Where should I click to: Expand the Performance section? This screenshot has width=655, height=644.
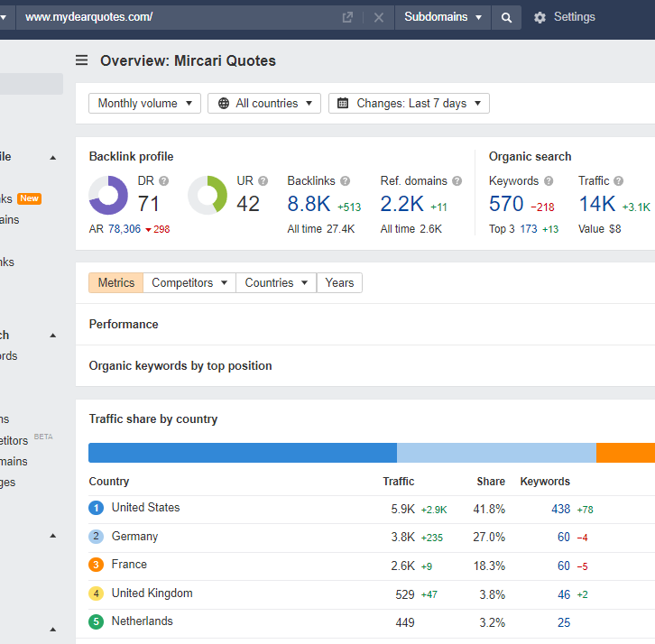(x=124, y=324)
